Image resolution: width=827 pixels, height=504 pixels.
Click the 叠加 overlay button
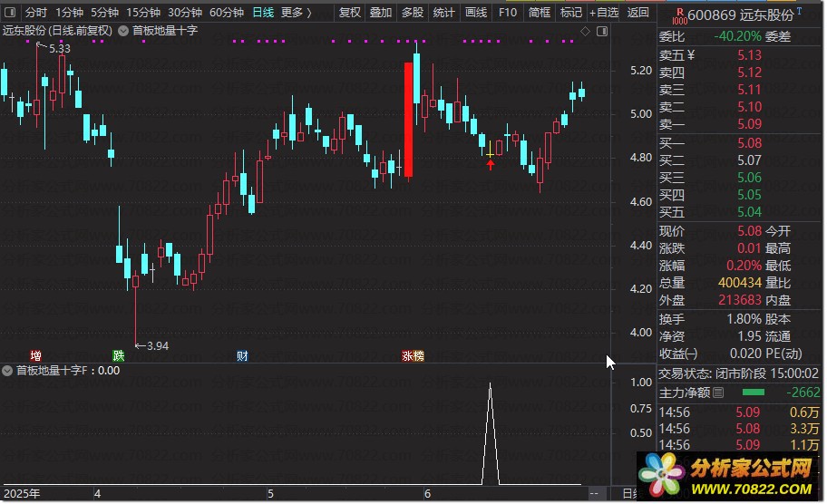(380, 12)
